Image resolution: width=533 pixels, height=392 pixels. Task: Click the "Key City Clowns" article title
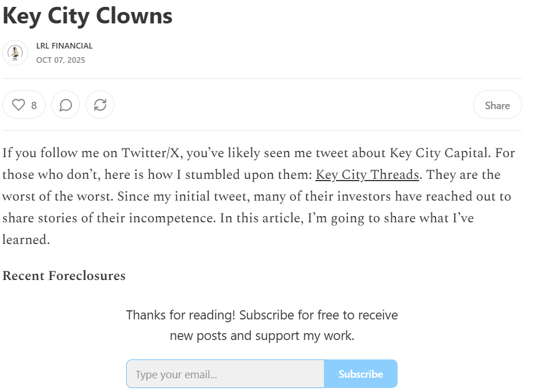coord(87,16)
